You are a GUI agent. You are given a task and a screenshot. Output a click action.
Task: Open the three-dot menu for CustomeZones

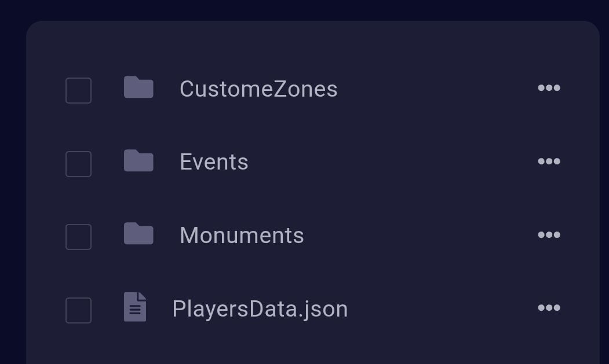tap(549, 88)
